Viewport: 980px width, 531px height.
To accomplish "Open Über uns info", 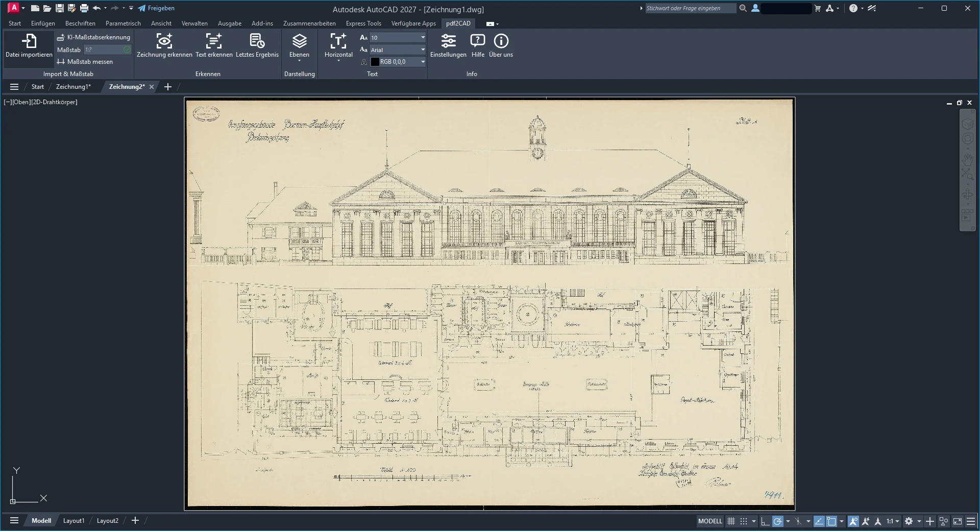I will (501, 45).
